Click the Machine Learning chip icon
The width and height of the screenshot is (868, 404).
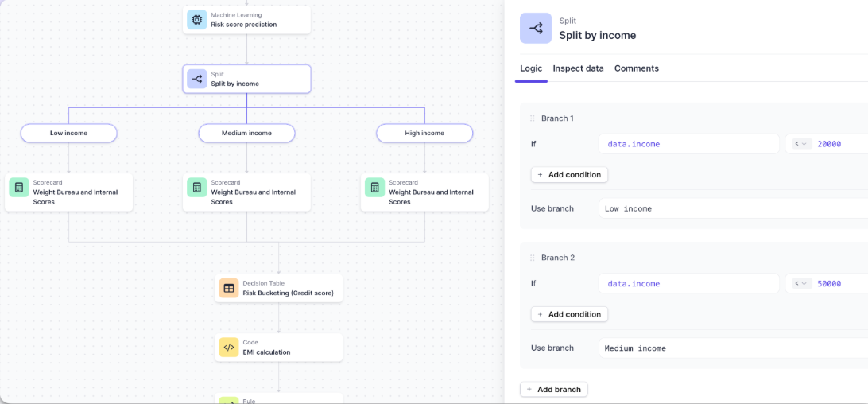click(x=196, y=19)
